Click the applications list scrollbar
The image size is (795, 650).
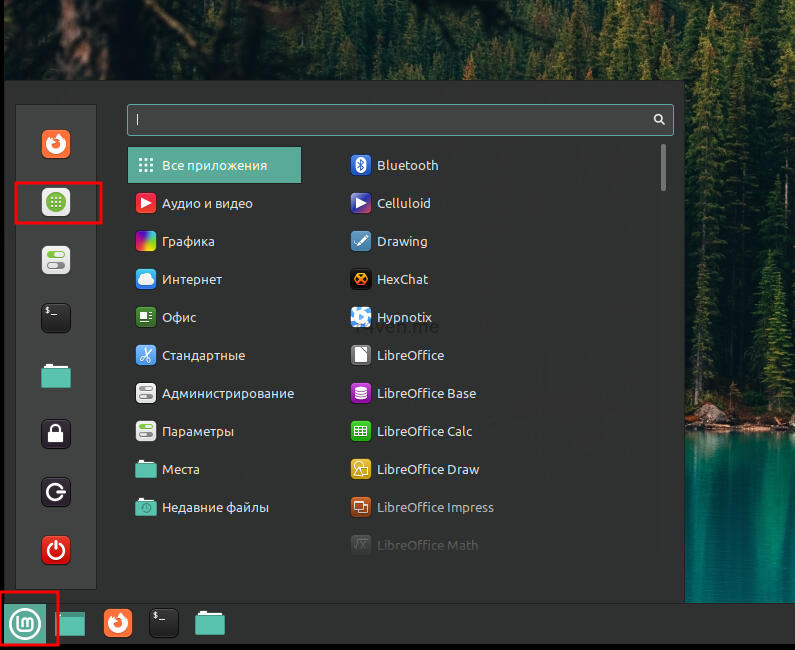[x=663, y=167]
